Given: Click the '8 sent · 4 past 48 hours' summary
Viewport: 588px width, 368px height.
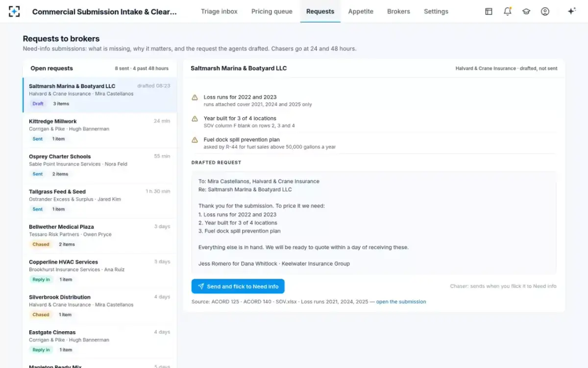Looking at the screenshot, I should (142, 69).
